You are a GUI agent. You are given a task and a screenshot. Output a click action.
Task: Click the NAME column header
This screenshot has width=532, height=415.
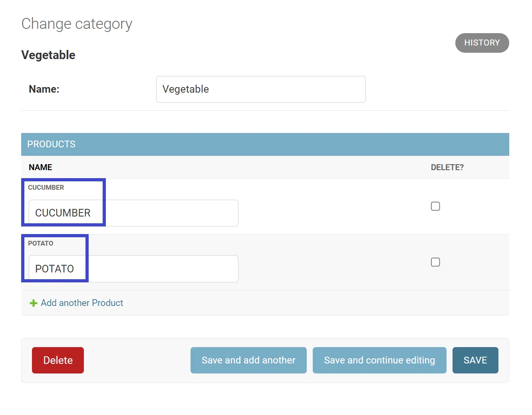pos(40,167)
